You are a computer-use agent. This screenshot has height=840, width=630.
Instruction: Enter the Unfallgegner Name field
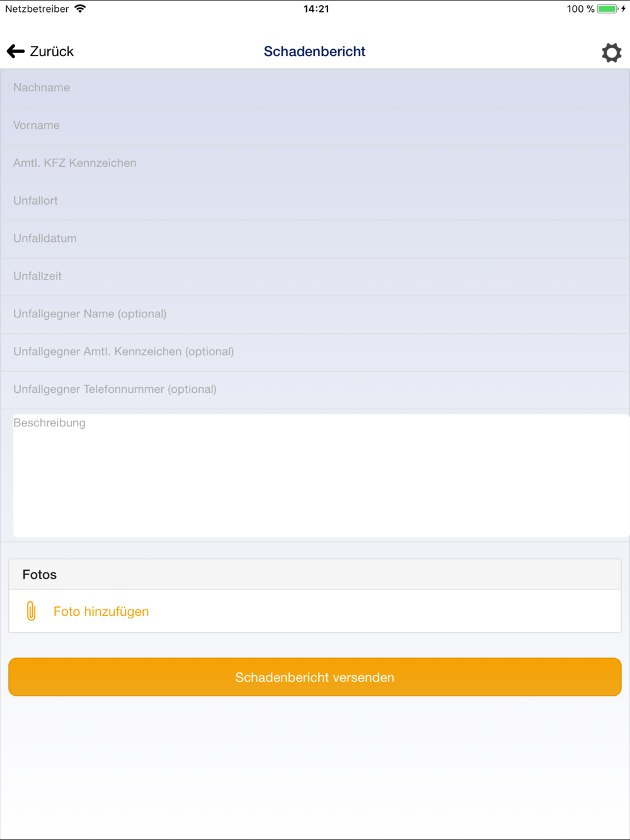coord(315,314)
